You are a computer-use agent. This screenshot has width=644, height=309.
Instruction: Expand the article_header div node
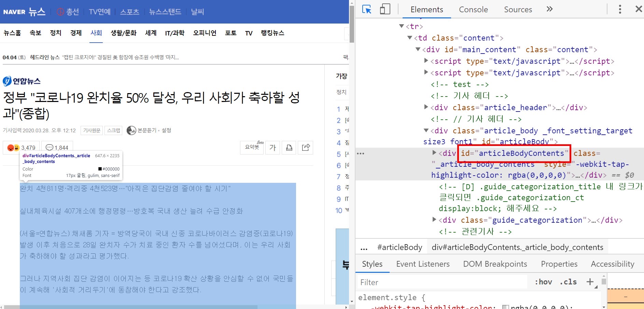tap(426, 107)
